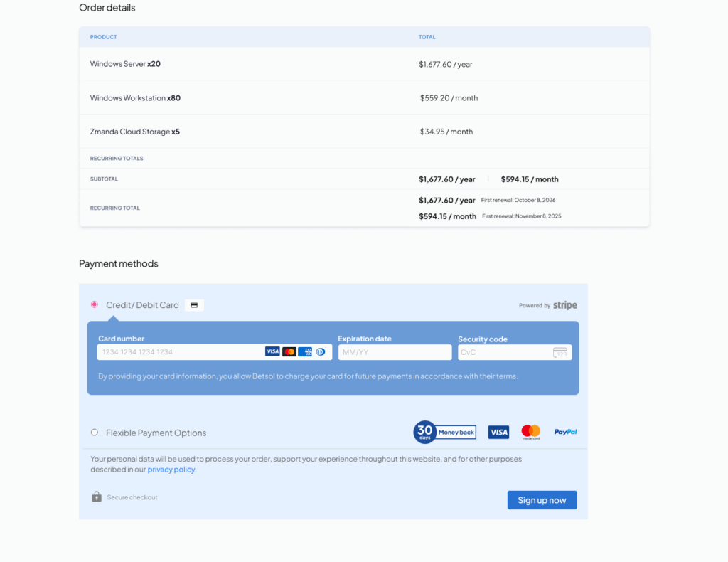This screenshot has width=728, height=562.
Task: Open the privacy policy link
Action: coord(172,469)
